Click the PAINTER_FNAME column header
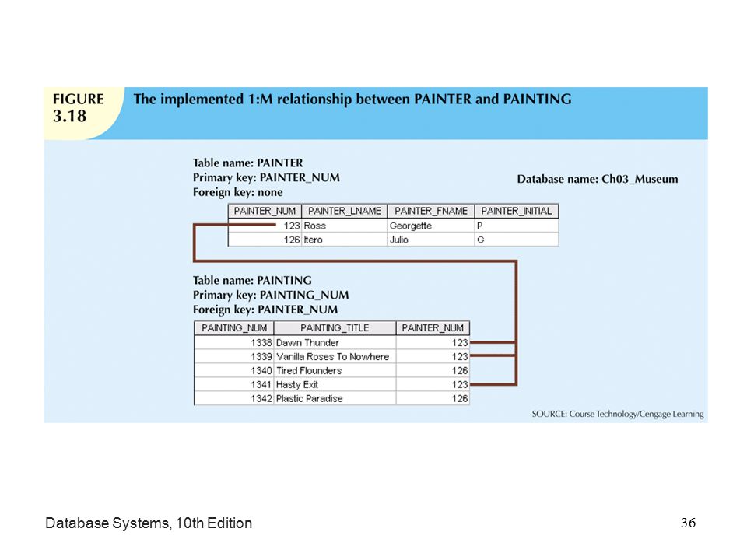Image resolution: width=747 pixels, height=560 pixels. tap(430, 211)
